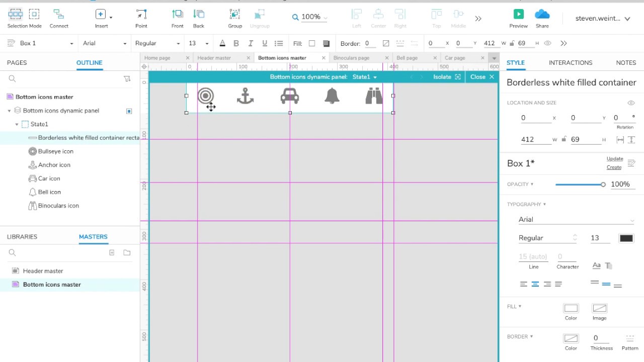Switch to the Notes tab

point(626,63)
